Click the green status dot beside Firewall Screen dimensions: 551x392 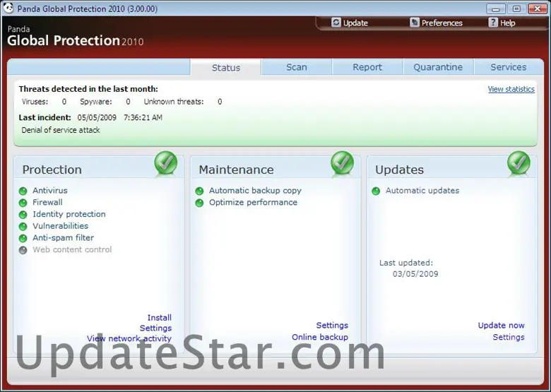23,203
